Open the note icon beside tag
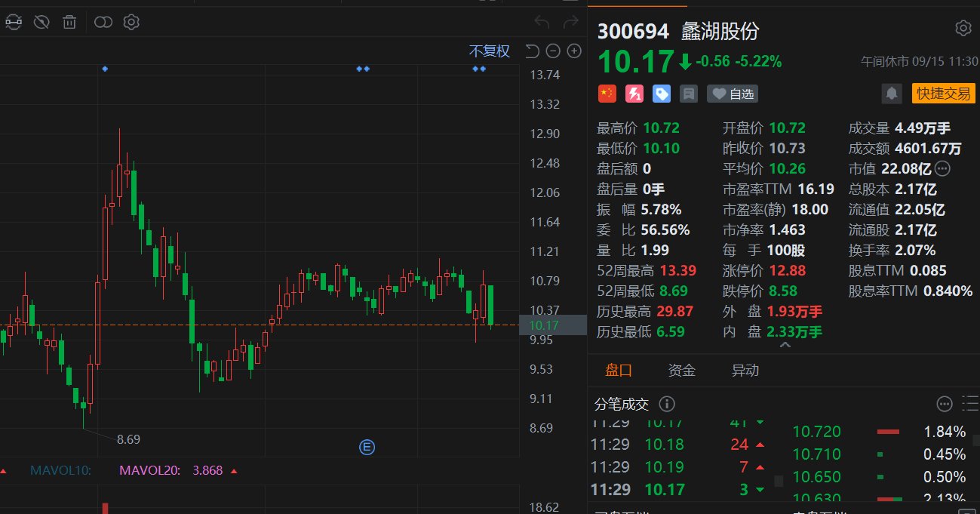The image size is (980, 514). pos(688,94)
